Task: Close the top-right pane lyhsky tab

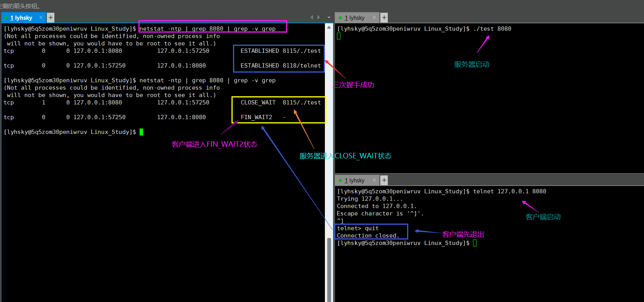Action: (374, 17)
